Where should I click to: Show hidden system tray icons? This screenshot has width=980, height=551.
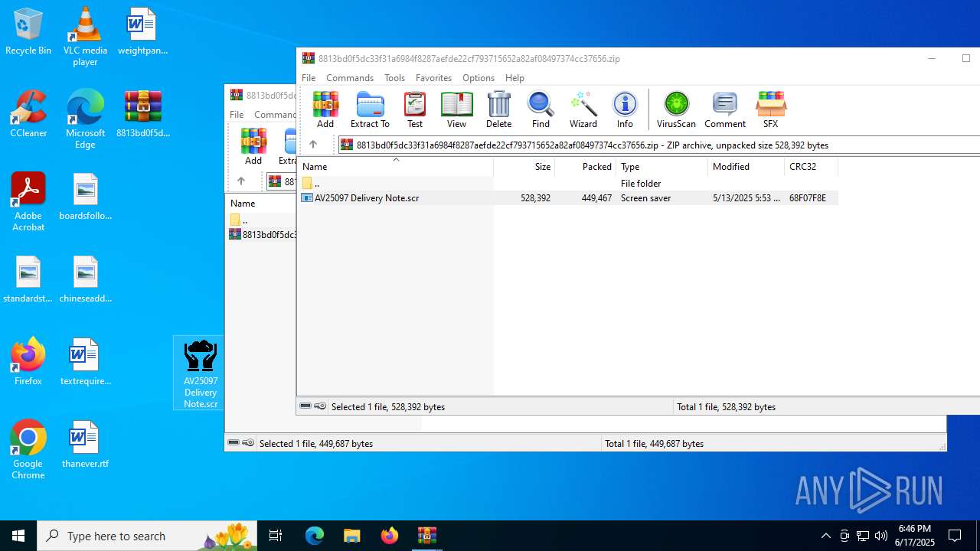(x=825, y=536)
